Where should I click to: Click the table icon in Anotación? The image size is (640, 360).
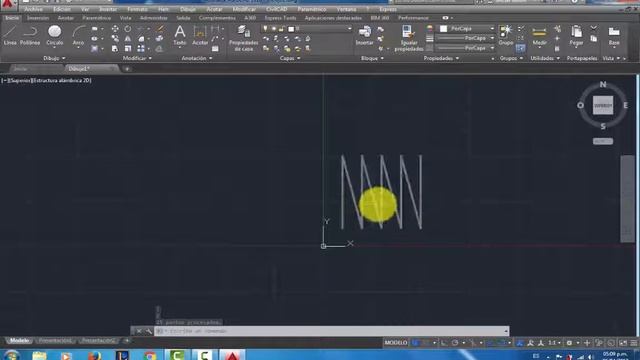pos(215,49)
